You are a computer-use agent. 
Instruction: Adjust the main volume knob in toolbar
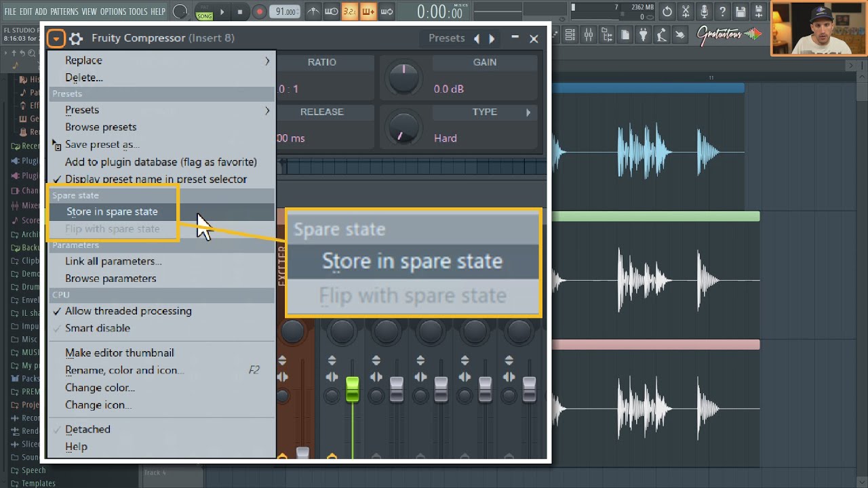point(180,12)
